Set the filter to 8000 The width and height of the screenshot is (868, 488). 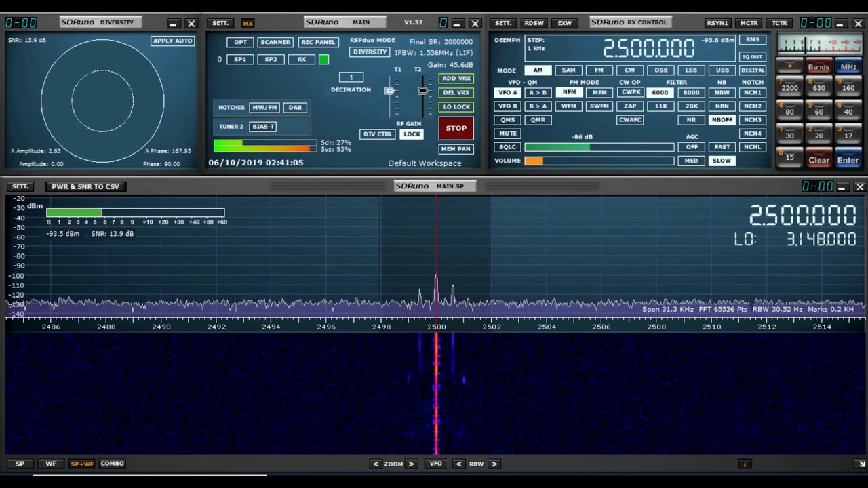(691, 93)
